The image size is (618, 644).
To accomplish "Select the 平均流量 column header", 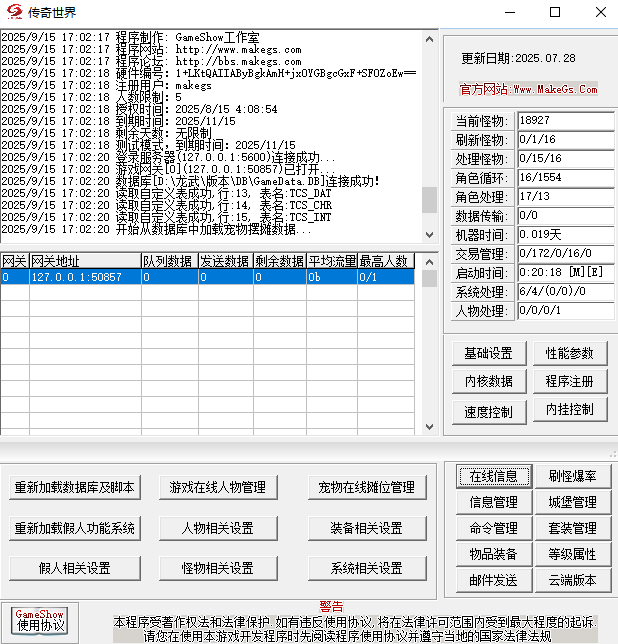I will click(332, 261).
